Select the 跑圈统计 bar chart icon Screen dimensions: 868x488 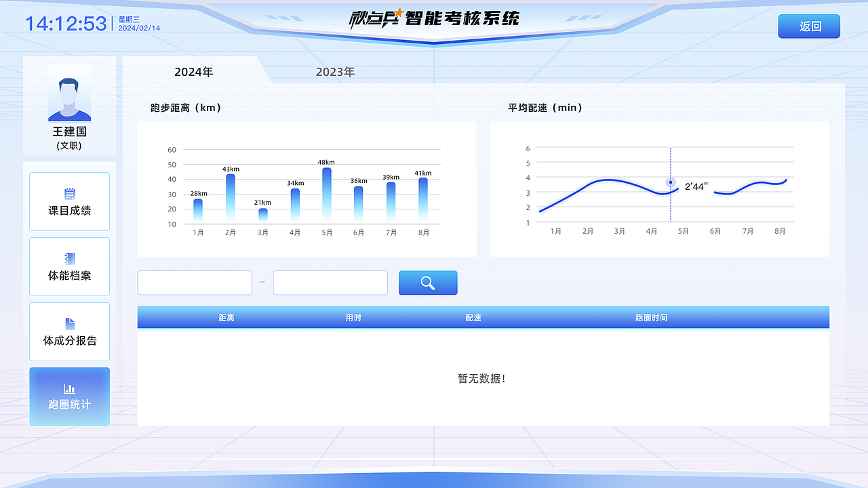click(69, 388)
